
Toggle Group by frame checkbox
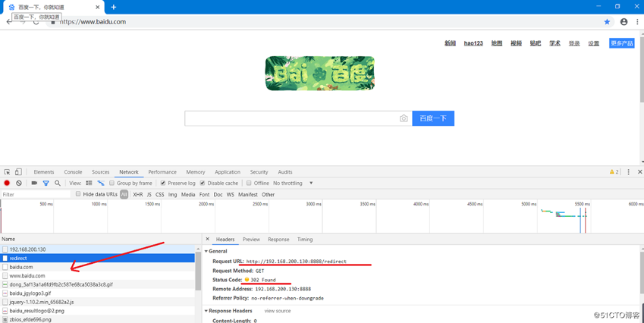(x=112, y=183)
